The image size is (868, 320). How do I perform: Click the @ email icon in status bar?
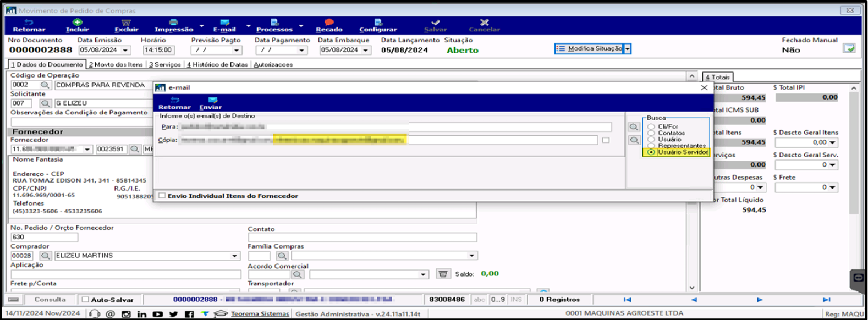[110, 314]
